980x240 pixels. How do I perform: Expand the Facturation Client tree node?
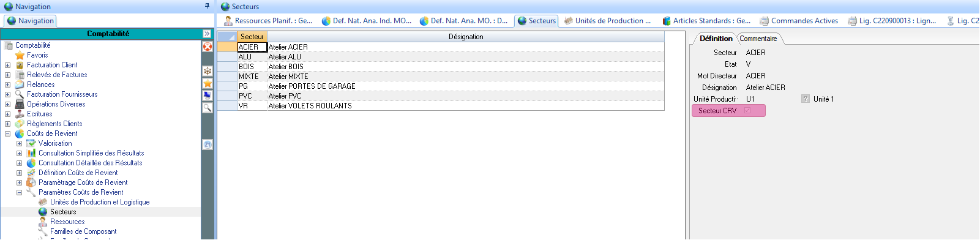[x=7, y=65]
